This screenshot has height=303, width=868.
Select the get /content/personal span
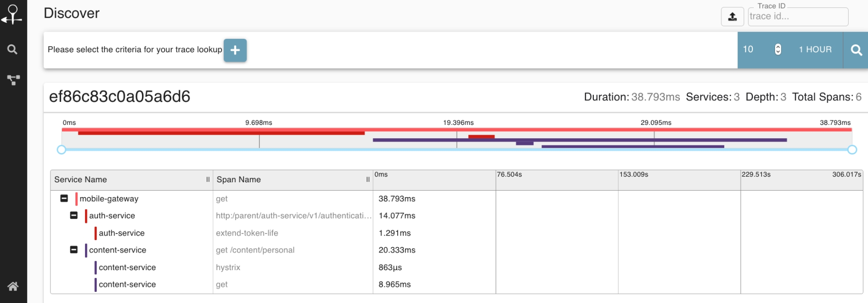[x=255, y=250]
